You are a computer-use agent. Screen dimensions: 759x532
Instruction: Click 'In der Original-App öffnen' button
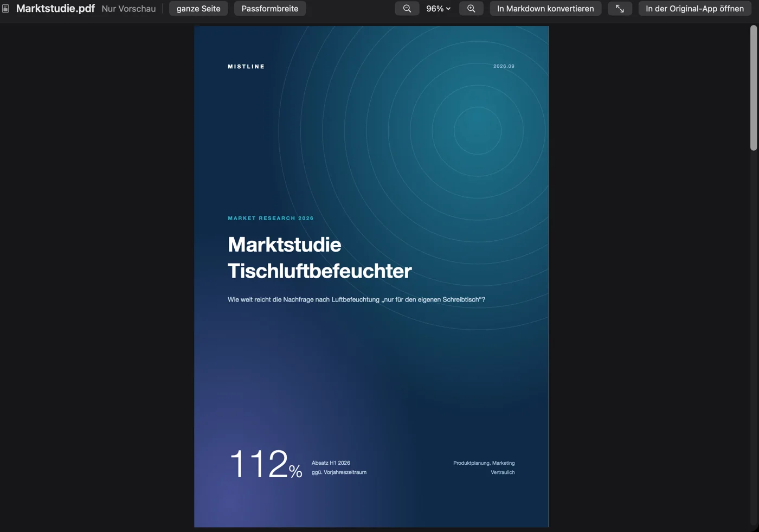tap(694, 9)
